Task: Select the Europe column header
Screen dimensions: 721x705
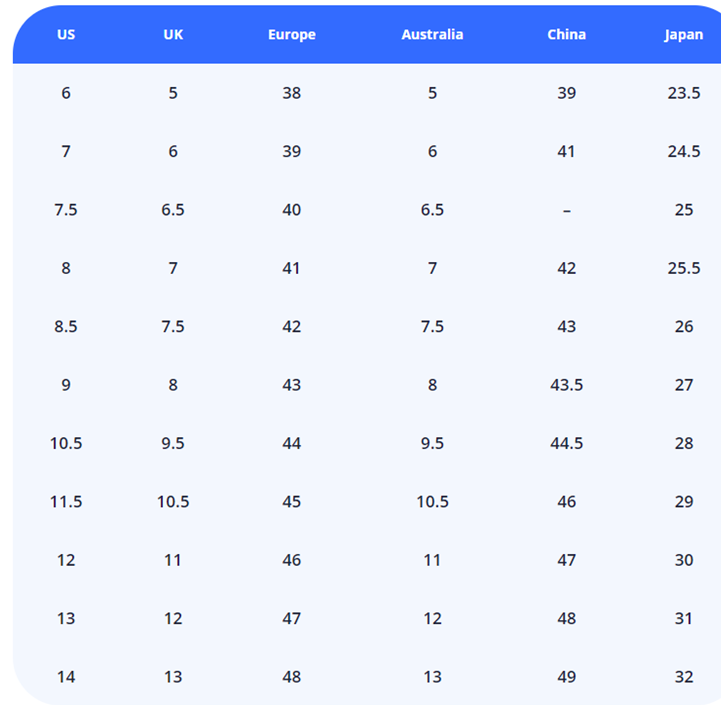Action: click(291, 34)
